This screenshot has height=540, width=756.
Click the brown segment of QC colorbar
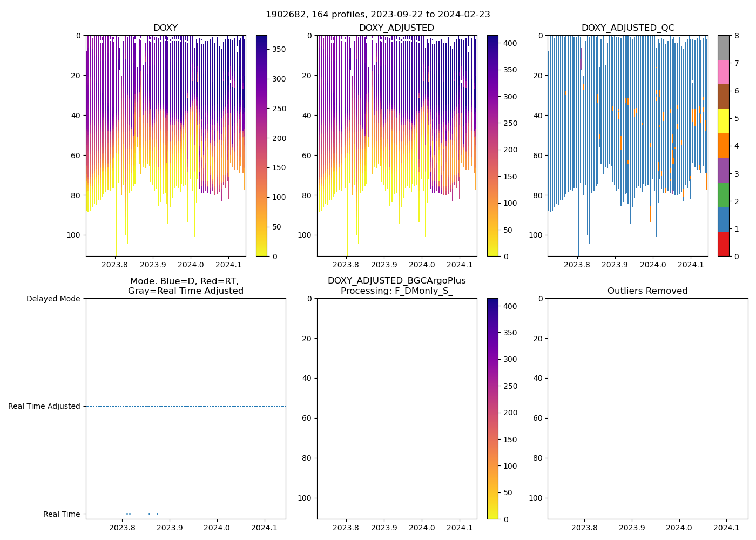pyautogui.click(x=723, y=97)
